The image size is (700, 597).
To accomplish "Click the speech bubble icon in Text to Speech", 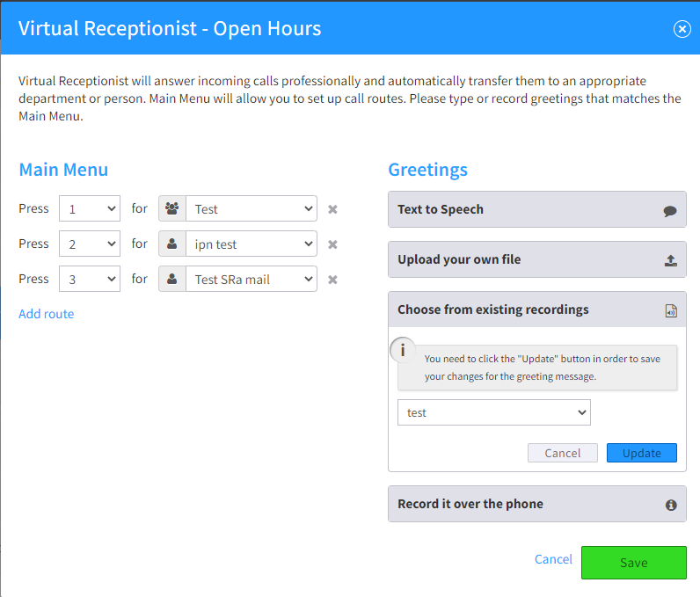I will point(670,211).
